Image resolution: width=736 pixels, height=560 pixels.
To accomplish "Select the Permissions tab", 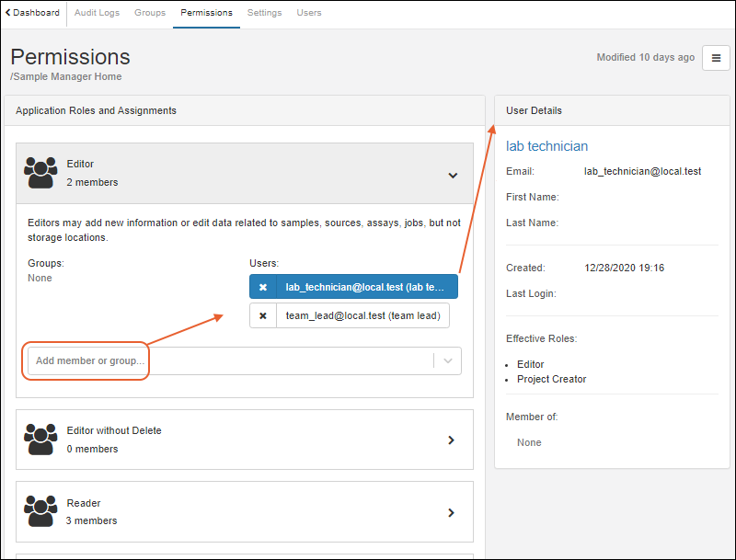I will [x=206, y=13].
